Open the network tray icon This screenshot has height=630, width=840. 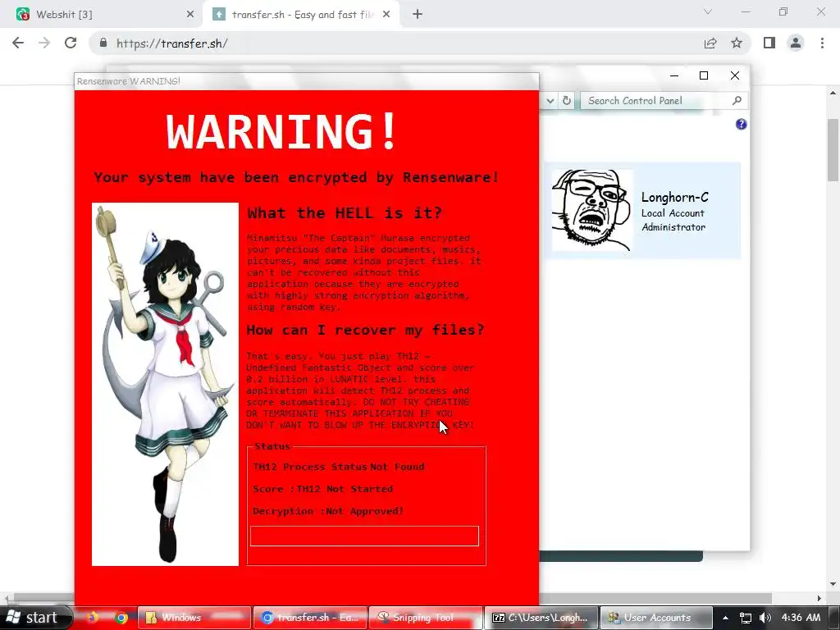coord(745,618)
